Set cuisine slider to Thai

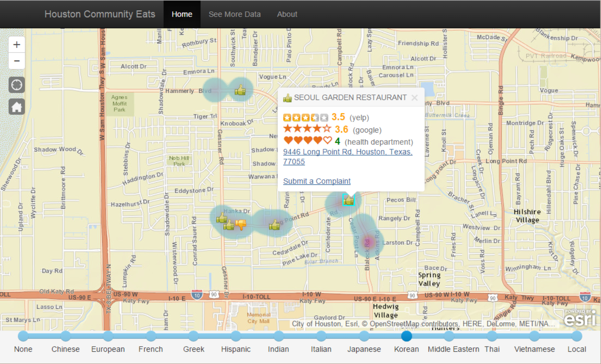click(x=492, y=336)
